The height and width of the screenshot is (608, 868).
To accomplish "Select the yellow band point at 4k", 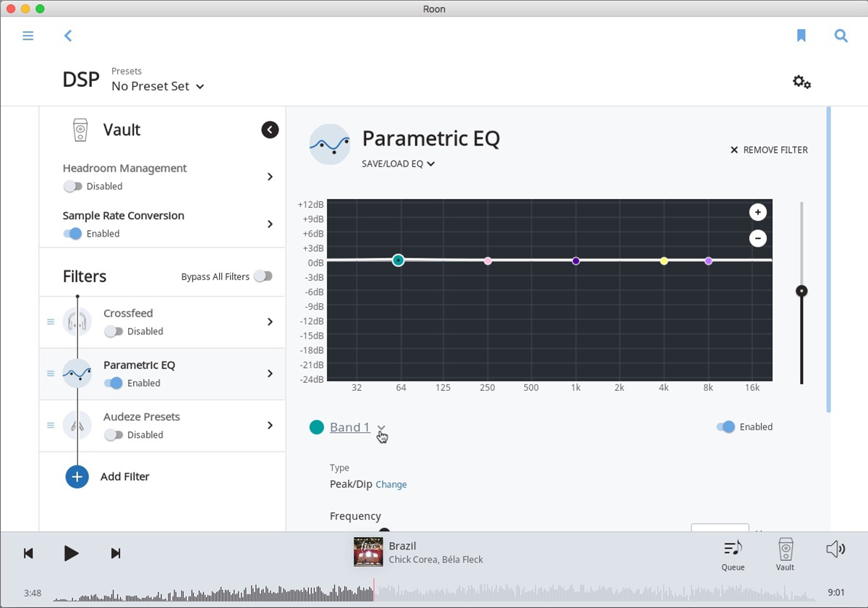I will pos(664,261).
